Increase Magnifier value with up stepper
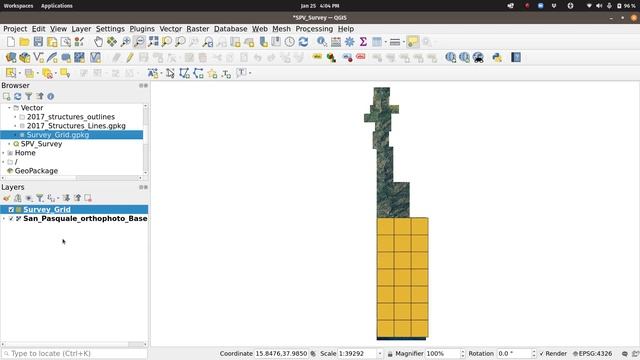The width and height of the screenshot is (640, 360). click(462, 351)
